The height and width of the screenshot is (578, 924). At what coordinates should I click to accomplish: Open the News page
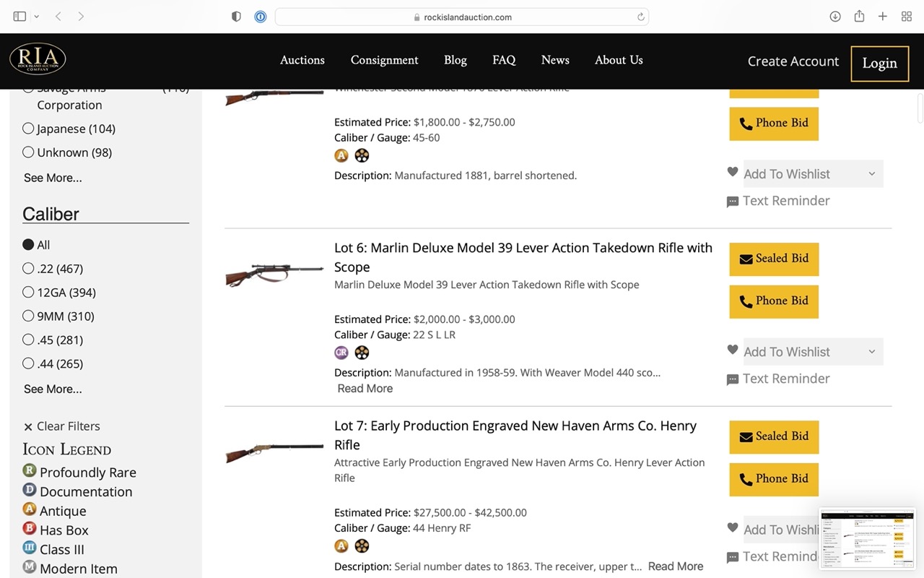(x=555, y=60)
